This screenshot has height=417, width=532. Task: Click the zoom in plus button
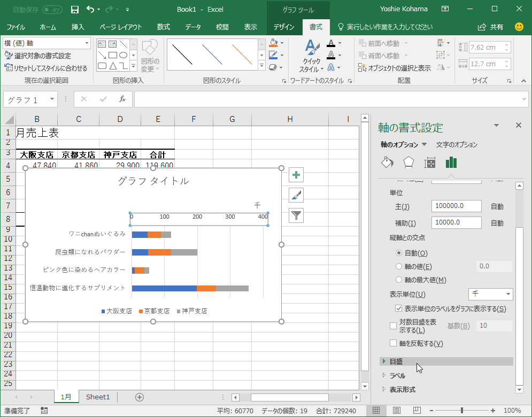point(492,411)
